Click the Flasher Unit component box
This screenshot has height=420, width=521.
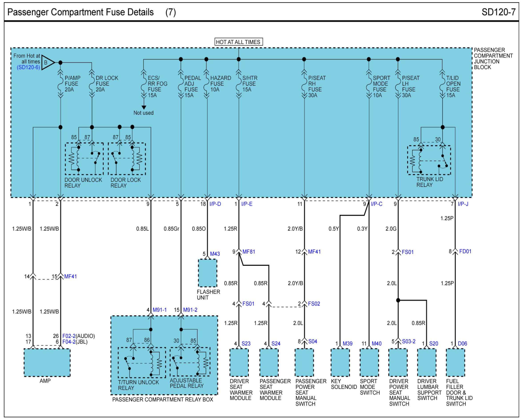pyautogui.click(x=208, y=273)
